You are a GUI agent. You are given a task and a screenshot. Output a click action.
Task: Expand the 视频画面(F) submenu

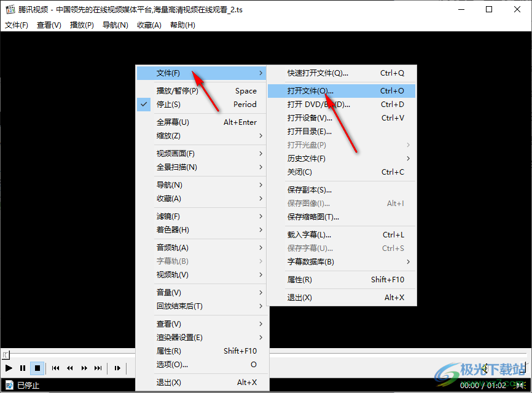tap(201, 154)
